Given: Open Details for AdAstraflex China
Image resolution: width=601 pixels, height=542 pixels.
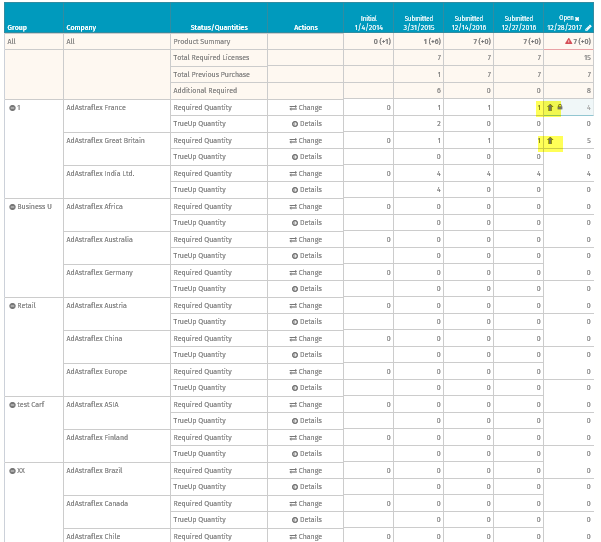Looking at the screenshot, I should pyautogui.click(x=306, y=355).
